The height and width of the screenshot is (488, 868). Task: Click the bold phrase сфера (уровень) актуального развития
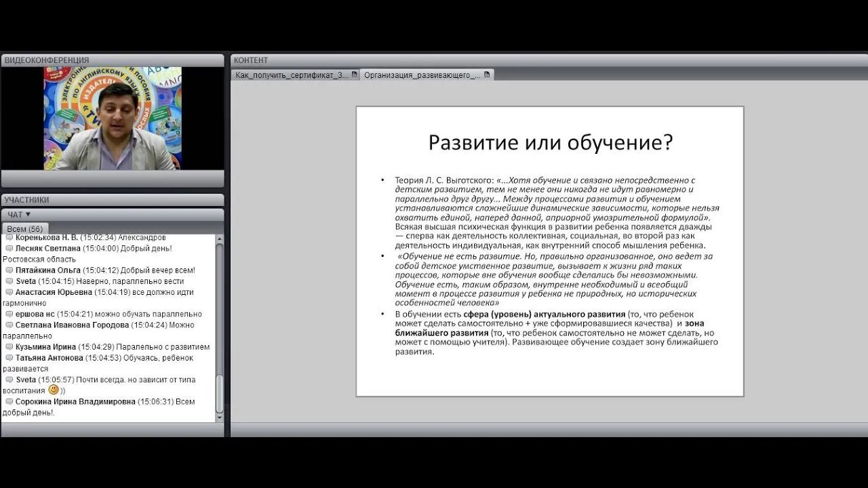[x=545, y=314]
